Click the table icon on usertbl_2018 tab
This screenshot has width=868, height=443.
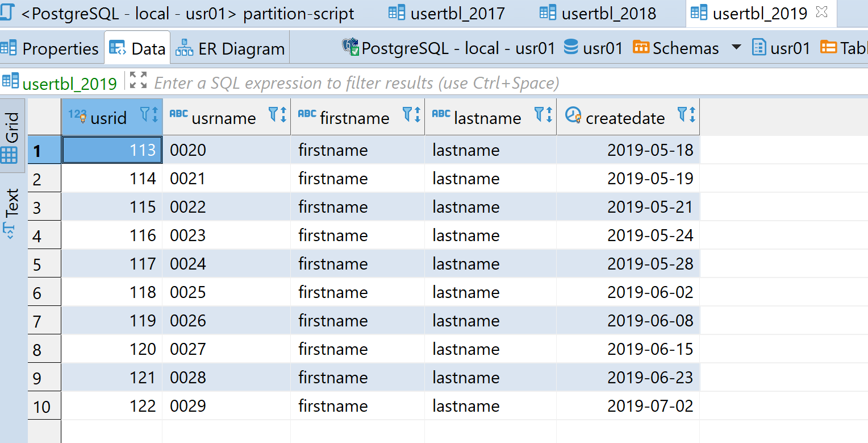click(x=548, y=13)
